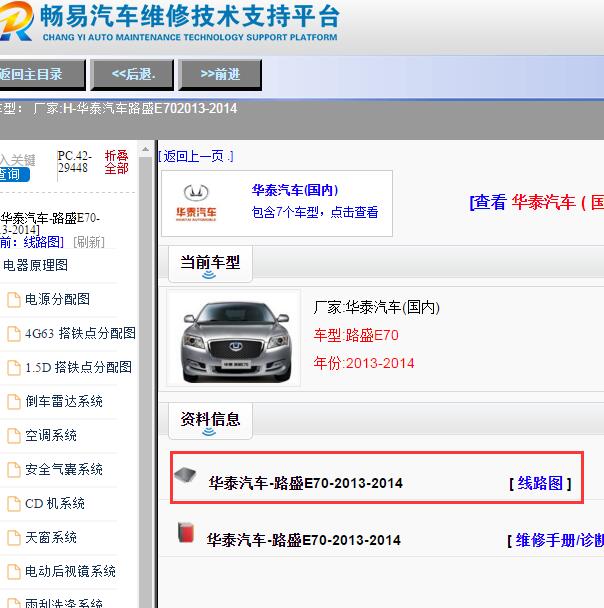
Task: Go forward with >>前进 button
Action: point(220,74)
